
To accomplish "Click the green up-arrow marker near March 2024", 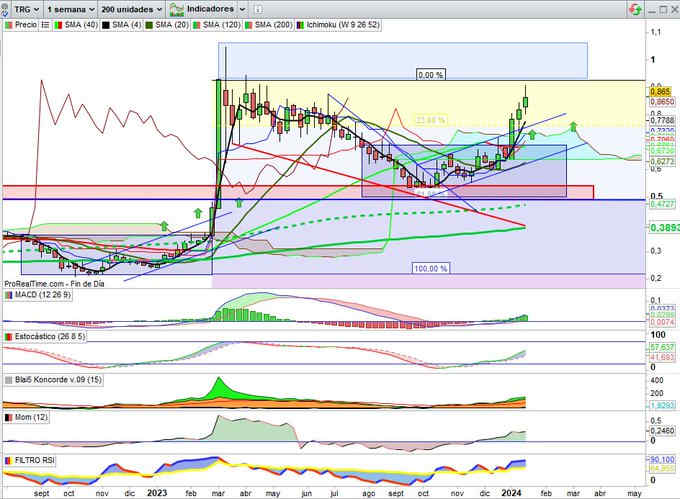I will pos(573,127).
